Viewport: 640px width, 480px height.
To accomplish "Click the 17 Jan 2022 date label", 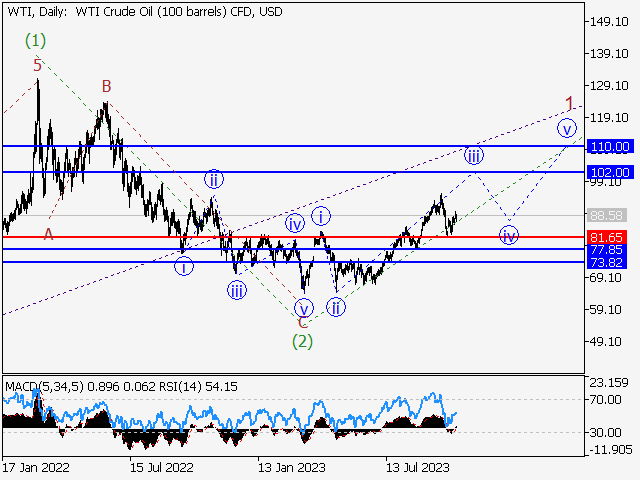I will point(36,467).
